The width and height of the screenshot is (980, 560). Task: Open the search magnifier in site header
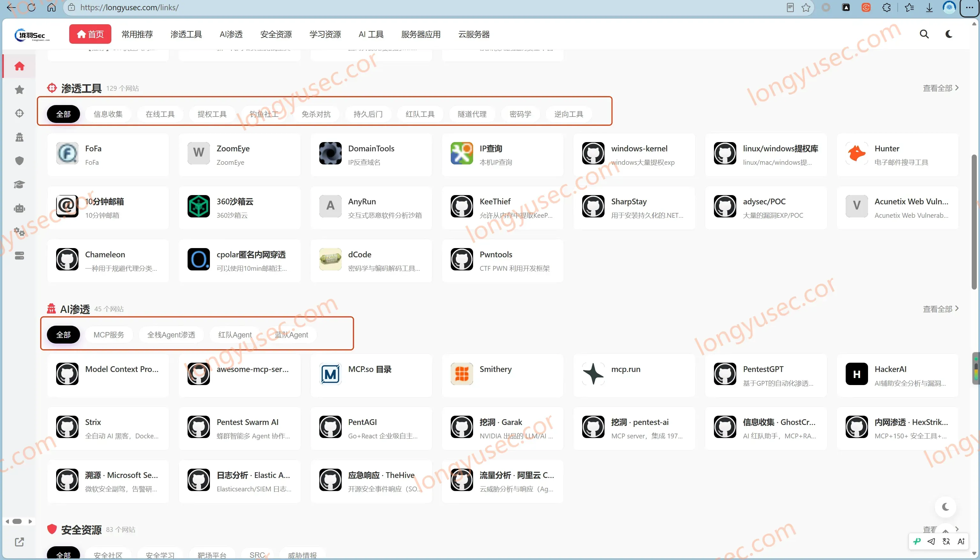coord(924,34)
